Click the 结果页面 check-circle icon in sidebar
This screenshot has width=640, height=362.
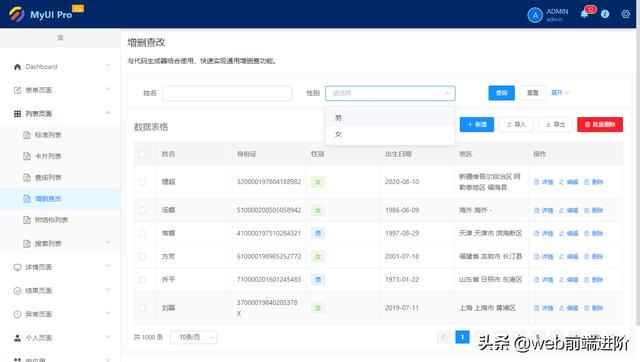point(17,291)
